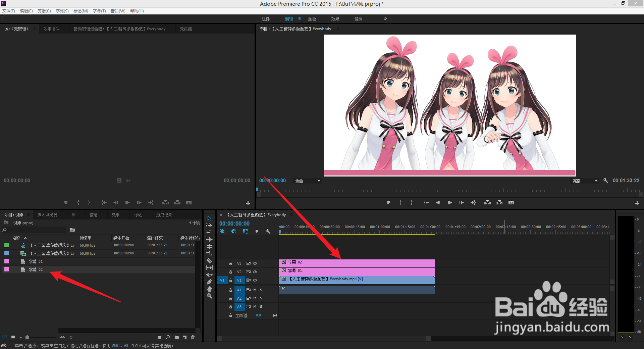The image size is (644, 349).
Task: Open Automate to Sequence in project panel
Action: [x=160, y=337]
